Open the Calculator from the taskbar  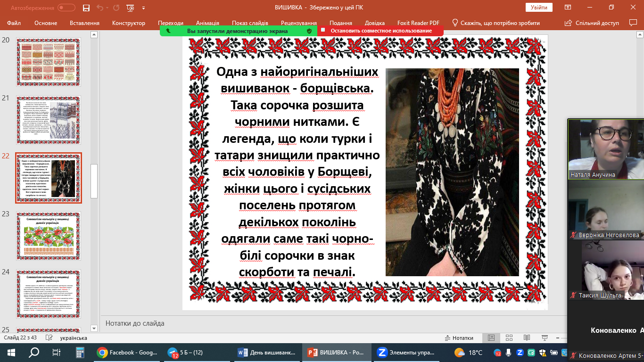[x=80, y=353]
